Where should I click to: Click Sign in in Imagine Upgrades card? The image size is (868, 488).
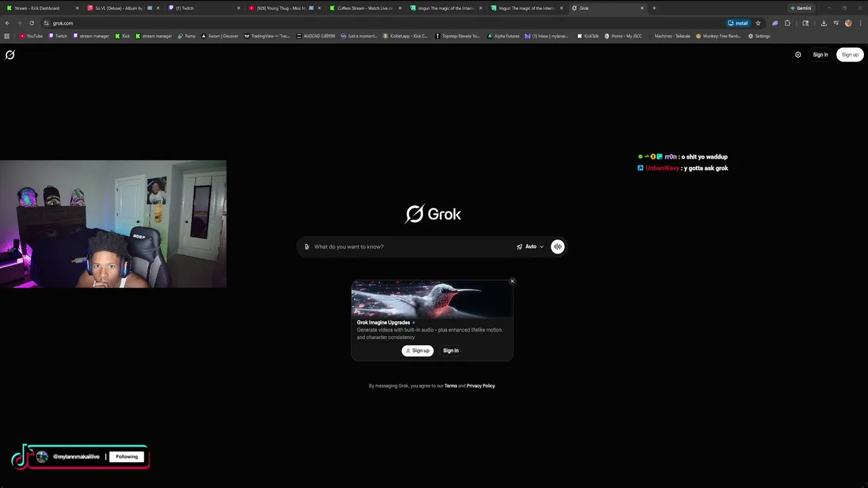click(x=451, y=350)
